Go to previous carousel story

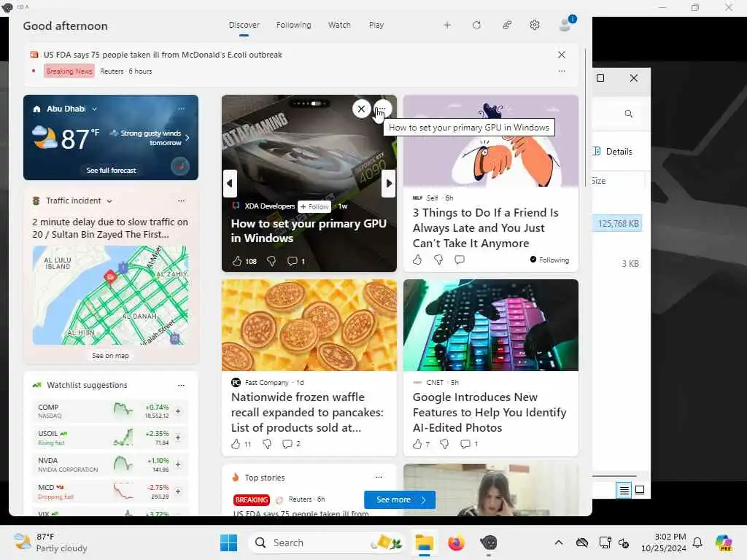click(x=230, y=183)
